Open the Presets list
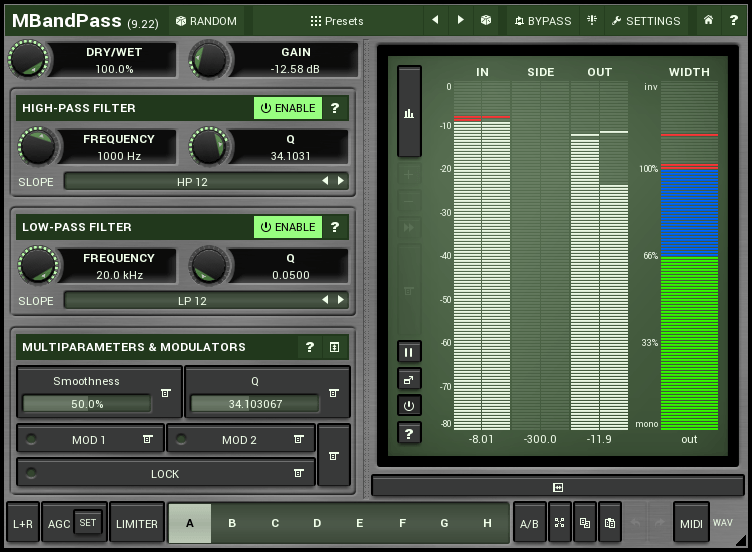The height and width of the screenshot is (552, 752). pos(338,21)
